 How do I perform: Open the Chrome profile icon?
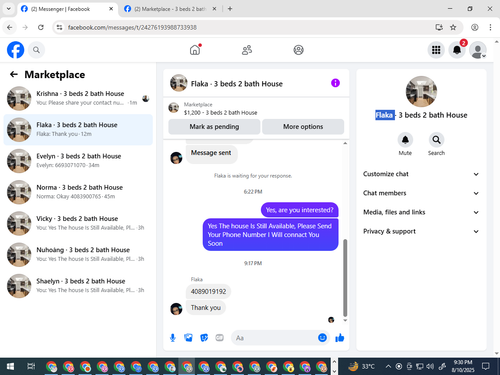coord(475,27)
